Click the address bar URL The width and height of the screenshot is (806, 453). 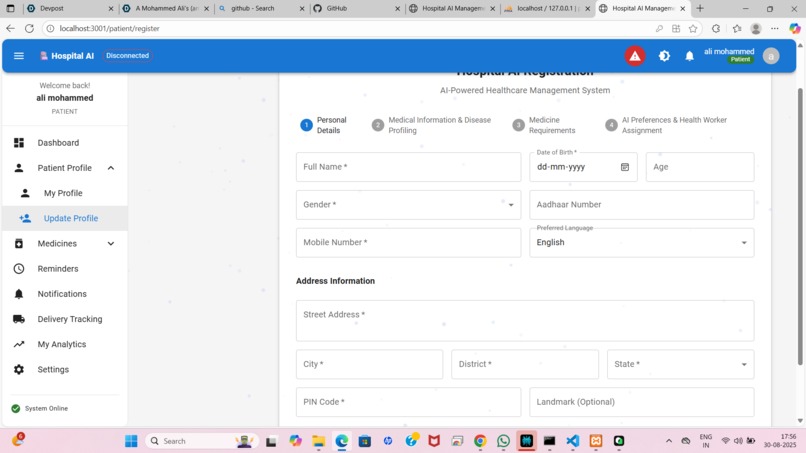point(109,28)
